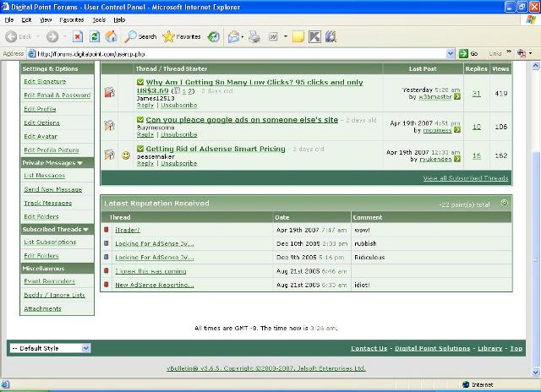Viewport: 541px width, 392px height.
Task: Open Edit Email & Password link
Action: coord(57,95)
